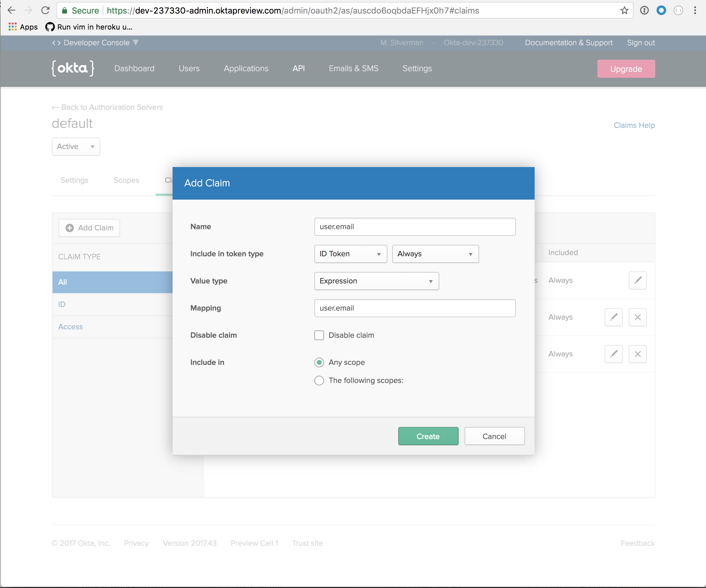Click the pencil edit icon in first claim row

638,280
